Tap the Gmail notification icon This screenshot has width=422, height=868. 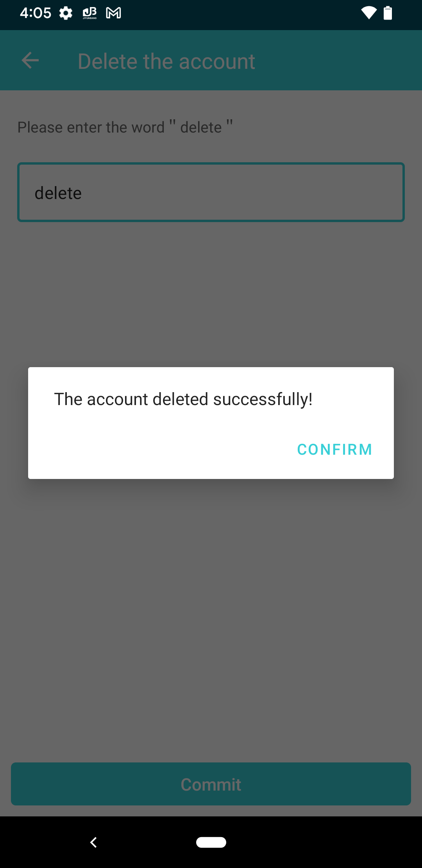click(x=113, y=13)
